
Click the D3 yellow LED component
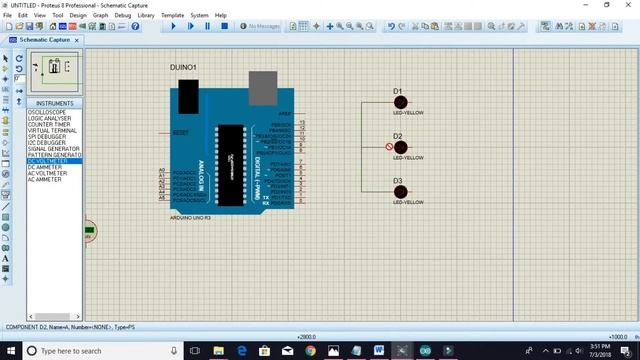(x=401, y=192)
